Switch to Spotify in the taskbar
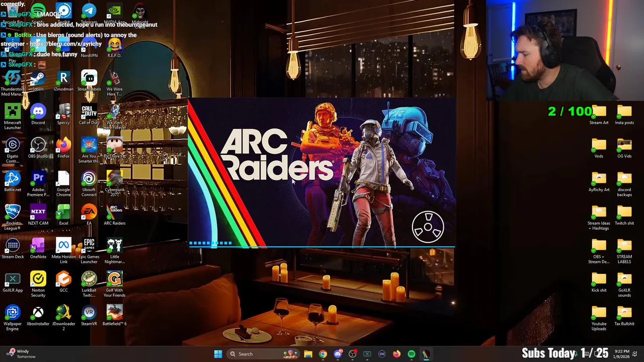 tap(412, 354)
